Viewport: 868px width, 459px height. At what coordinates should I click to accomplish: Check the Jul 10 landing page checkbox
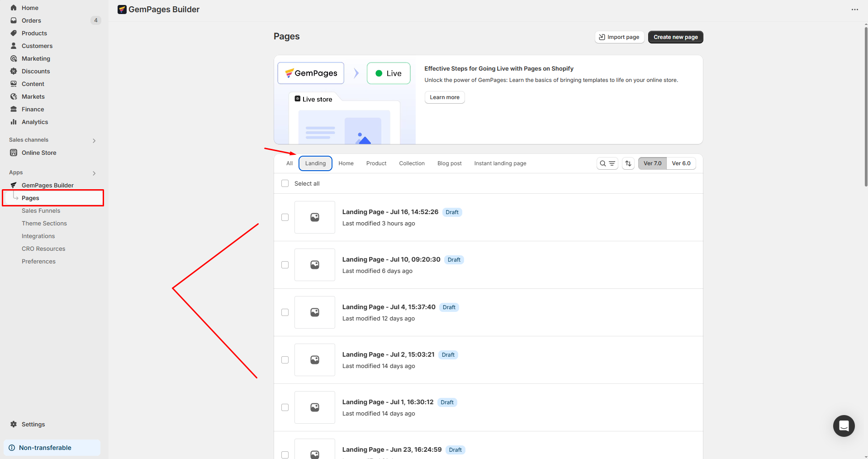[x=285, y=265]
